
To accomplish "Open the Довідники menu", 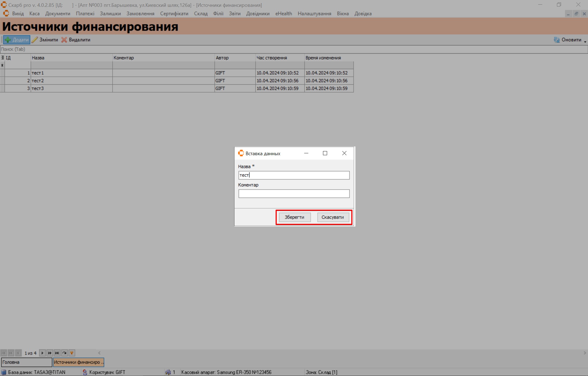I will (x=258, y=14).
